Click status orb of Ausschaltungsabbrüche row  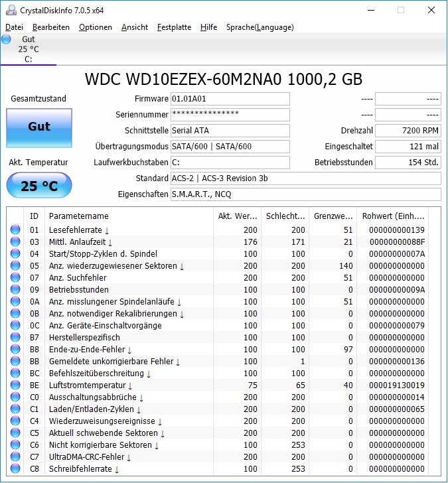tap(15, 397)
